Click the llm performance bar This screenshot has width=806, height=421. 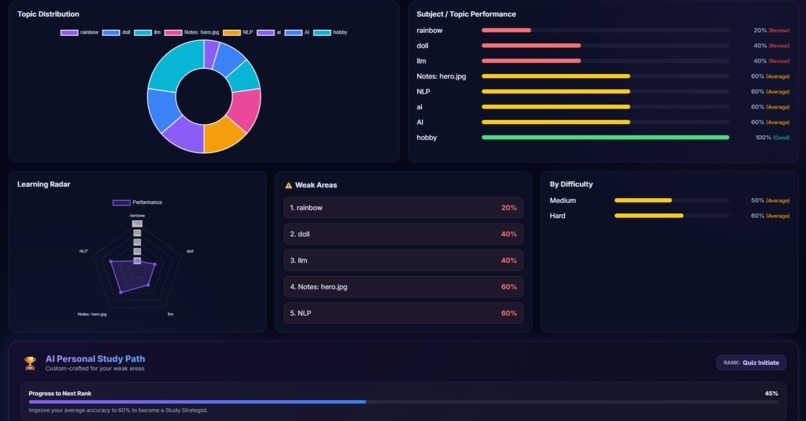click(531, 61)
